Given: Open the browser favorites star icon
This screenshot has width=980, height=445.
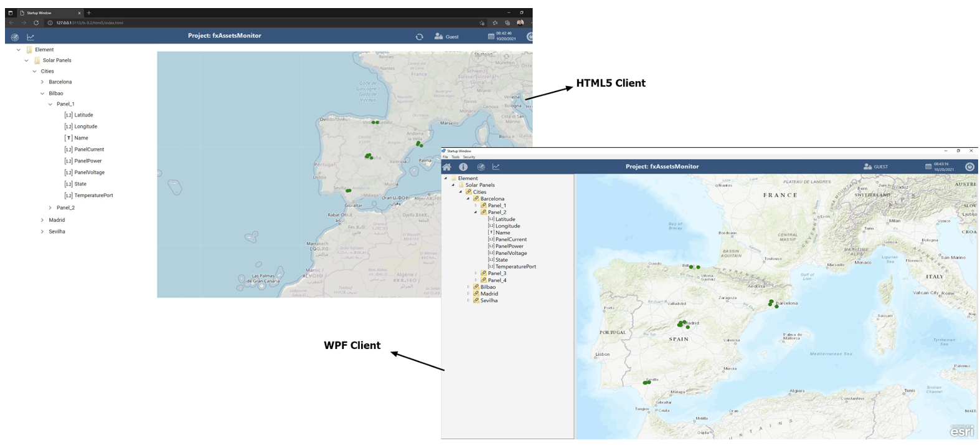Looking at the screenshot, I should pos(495,23).
